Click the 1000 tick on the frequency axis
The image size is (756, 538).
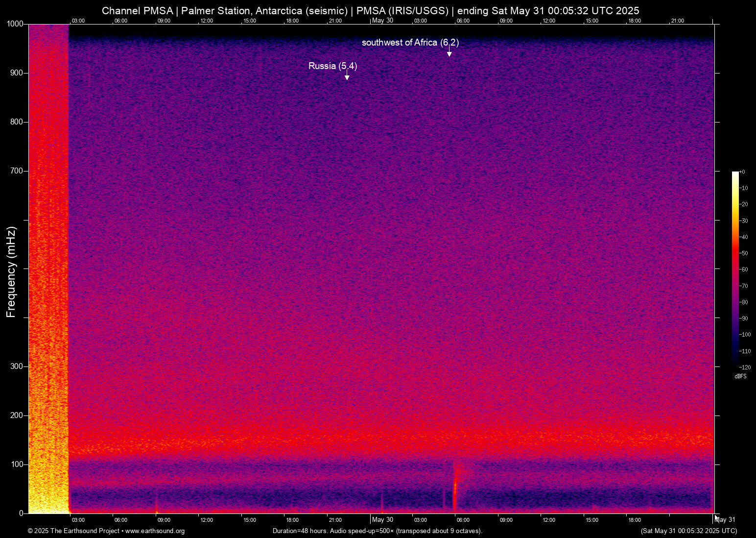15,24
